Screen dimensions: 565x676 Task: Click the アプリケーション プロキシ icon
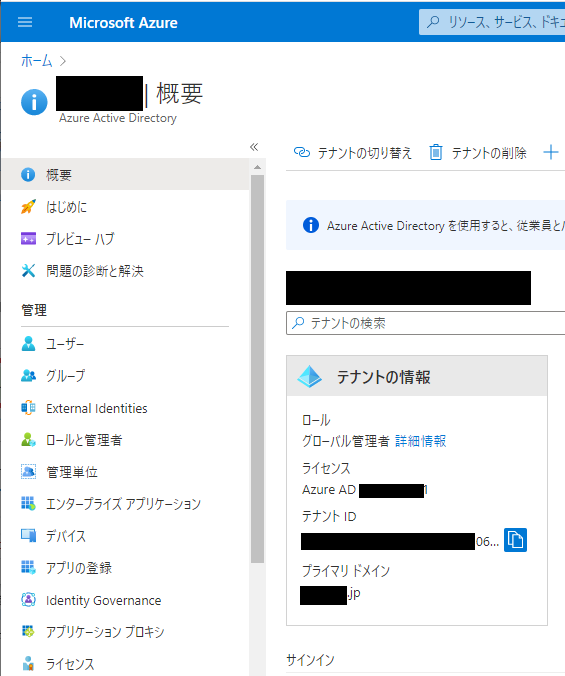point(28,632)
